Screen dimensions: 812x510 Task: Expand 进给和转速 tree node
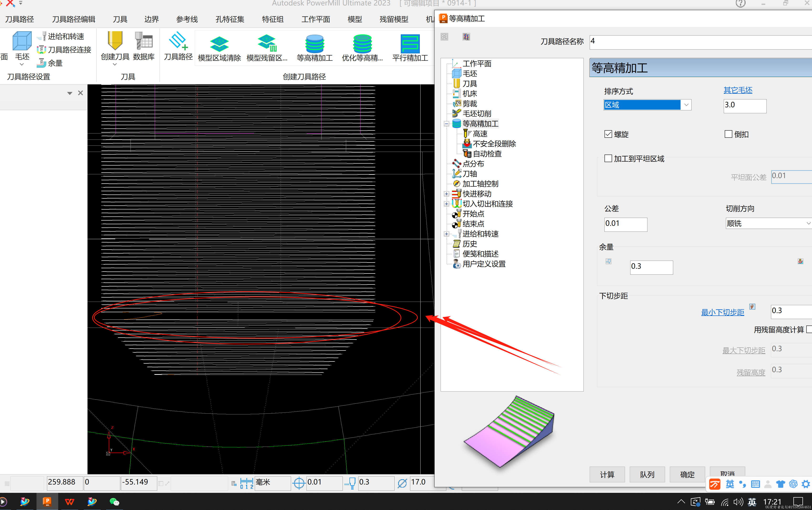pos(446,234)
